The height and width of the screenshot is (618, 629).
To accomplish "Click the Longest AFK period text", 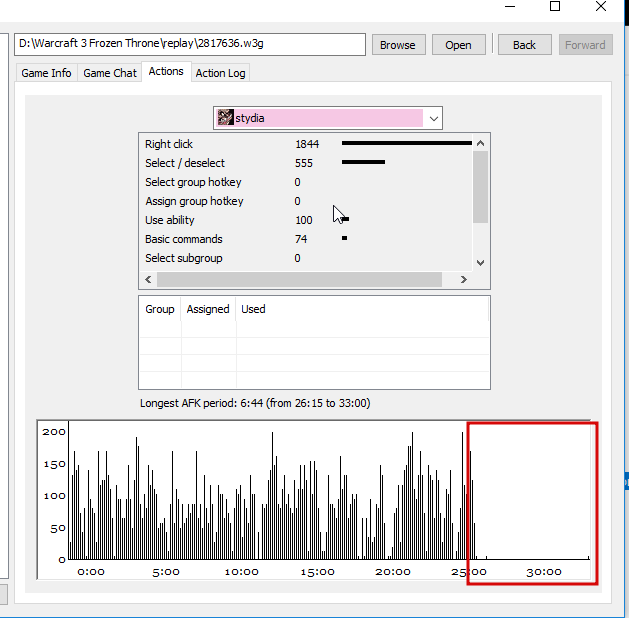I will [255, 403].
